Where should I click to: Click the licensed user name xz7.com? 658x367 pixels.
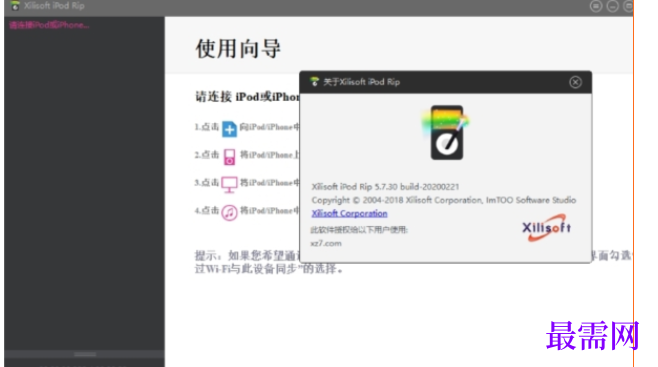click(x=326, y=243)
